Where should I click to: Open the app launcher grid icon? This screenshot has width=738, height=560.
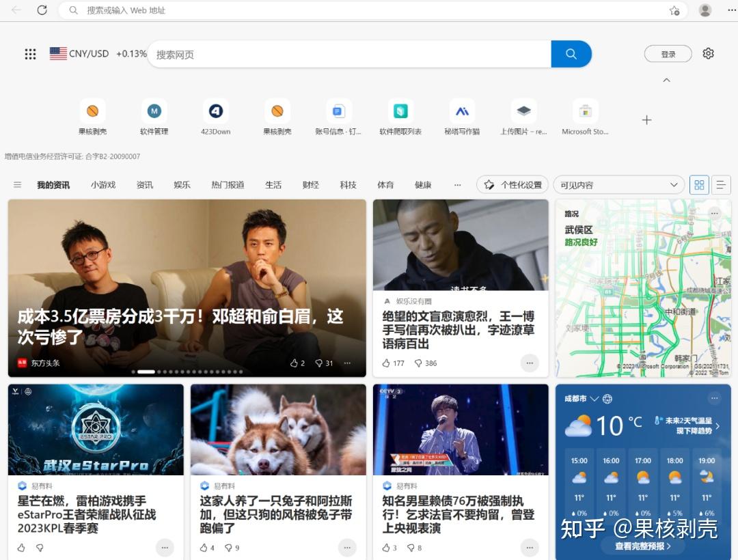coord(30,53)
